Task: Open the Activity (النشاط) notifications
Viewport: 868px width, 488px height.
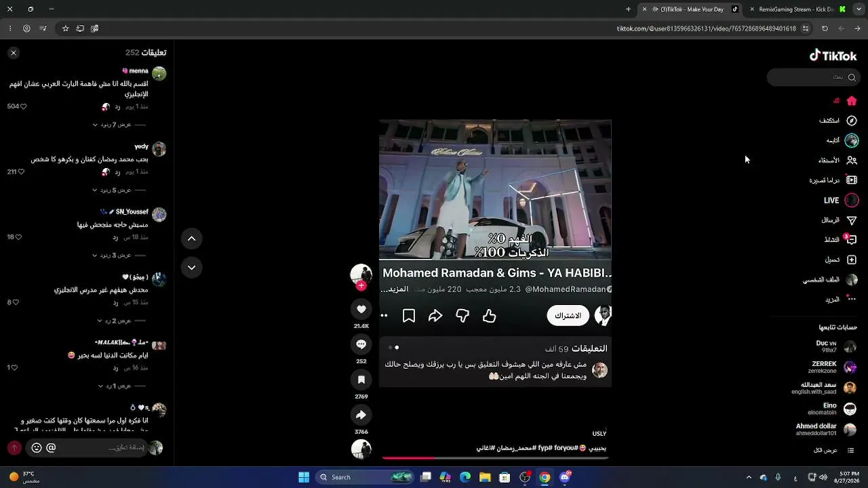Action: pyautogui.click(x=852, y=240)
